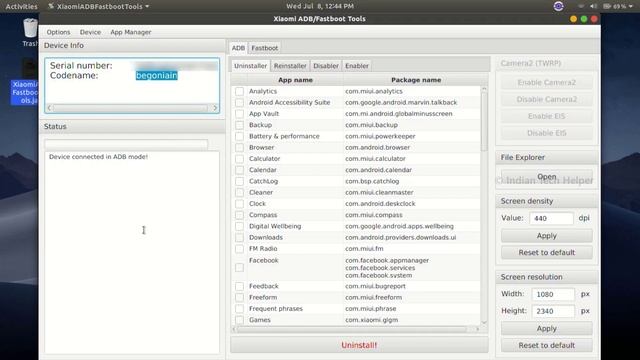Click the app list vertical scrollbar thumb
640x360 pixels.
tap(484, 122)
